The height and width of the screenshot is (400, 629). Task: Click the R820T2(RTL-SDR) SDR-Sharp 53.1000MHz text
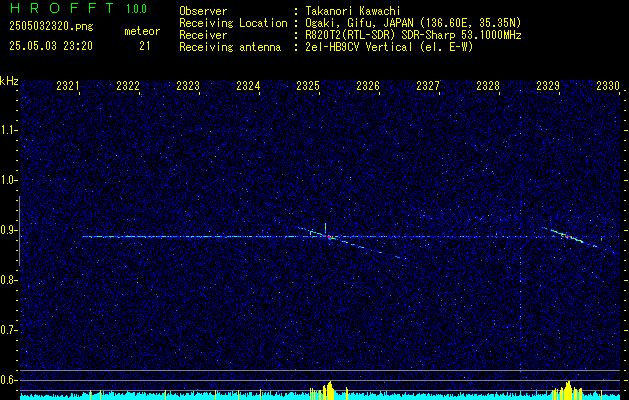point(413,35)
